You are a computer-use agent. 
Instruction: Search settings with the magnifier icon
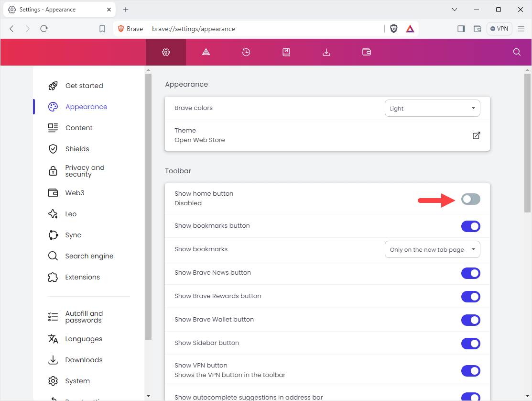click(x=517, y=52)
